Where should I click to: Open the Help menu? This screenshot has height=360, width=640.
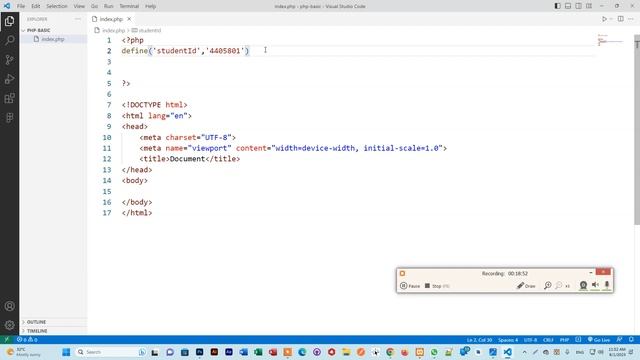(150, 6)
